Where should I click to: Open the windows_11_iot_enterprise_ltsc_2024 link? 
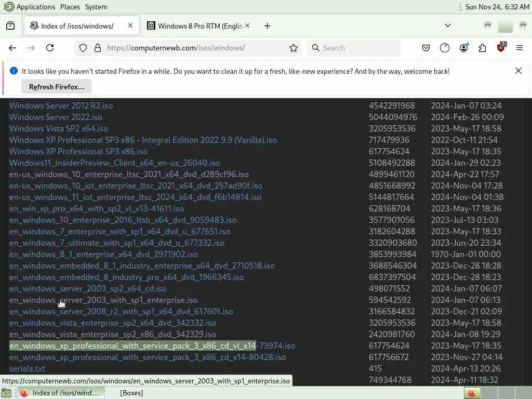135,197
